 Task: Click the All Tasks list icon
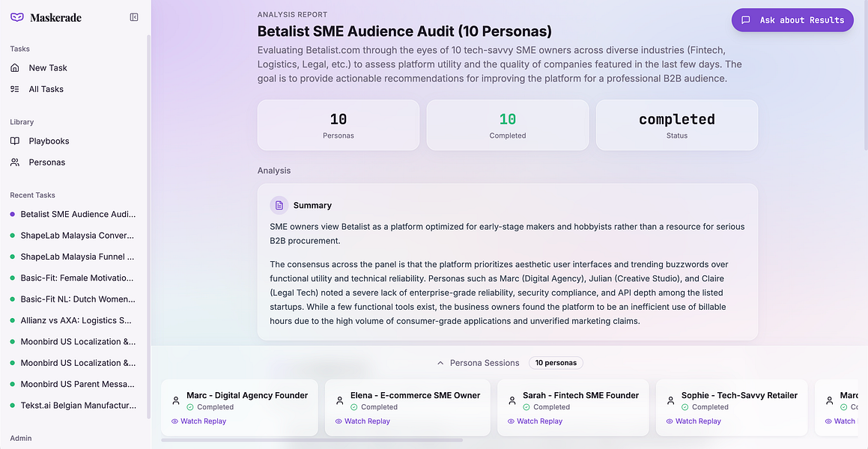[x=15, y=89]
